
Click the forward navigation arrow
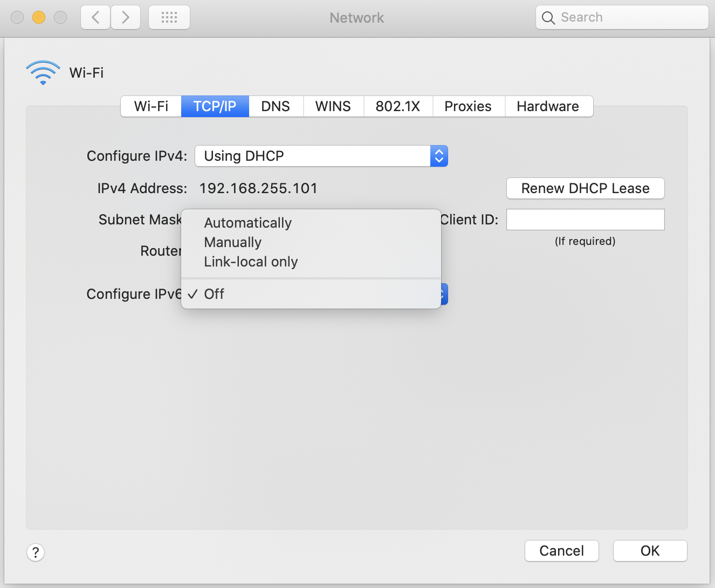(125, 17)
